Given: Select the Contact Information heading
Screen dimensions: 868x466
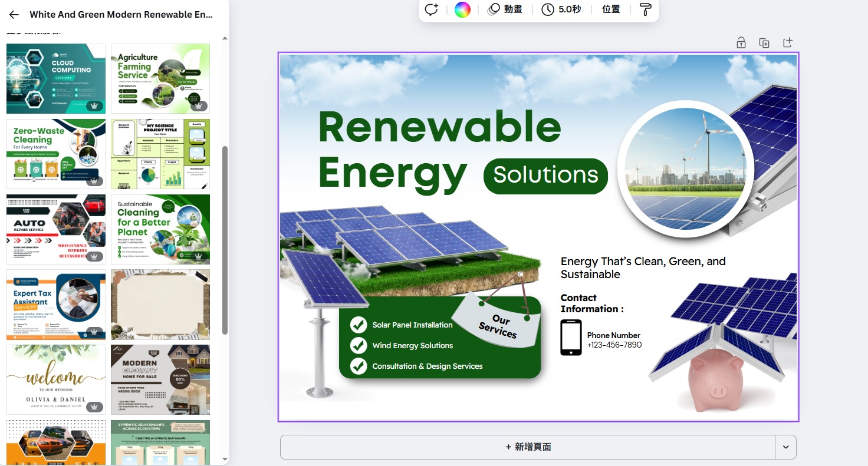Looking at the screenshot, I should 591,303.
